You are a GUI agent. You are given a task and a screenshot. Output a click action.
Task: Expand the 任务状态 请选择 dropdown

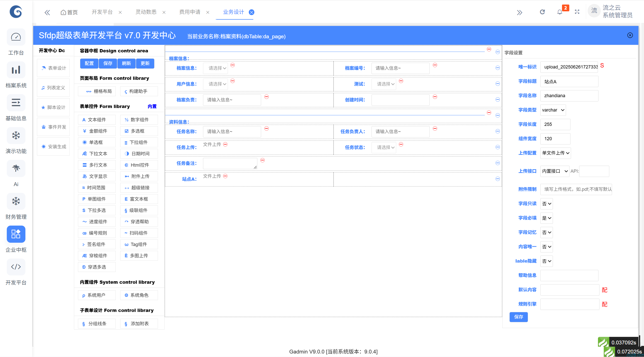click(383, 147)
